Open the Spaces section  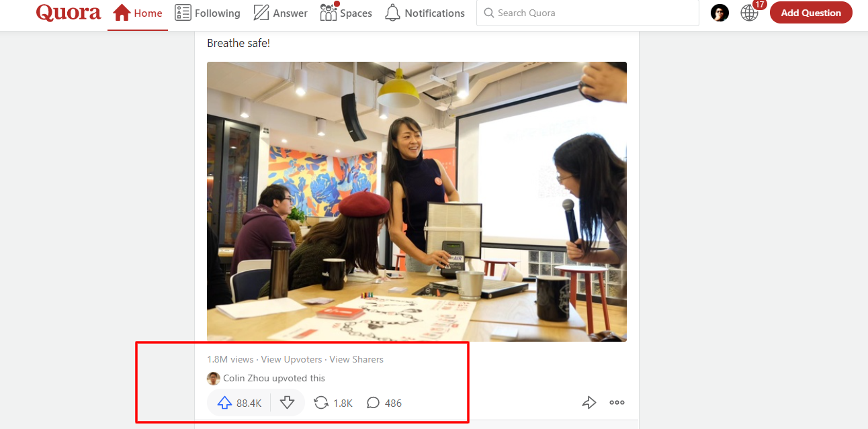(346, 12)
